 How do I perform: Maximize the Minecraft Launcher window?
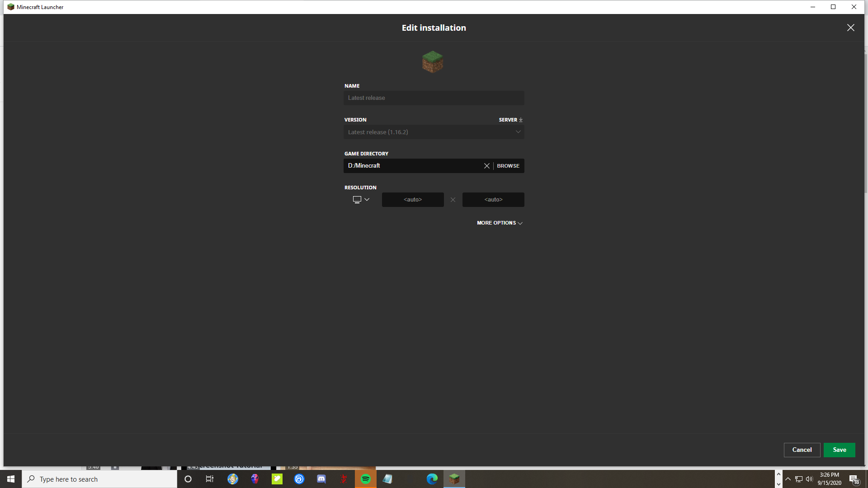833,7
